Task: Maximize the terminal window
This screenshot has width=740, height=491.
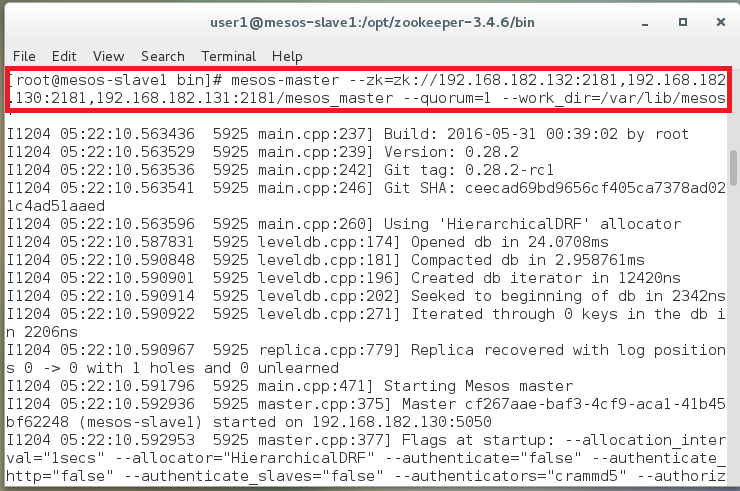Action: click(x=682, y=22)
